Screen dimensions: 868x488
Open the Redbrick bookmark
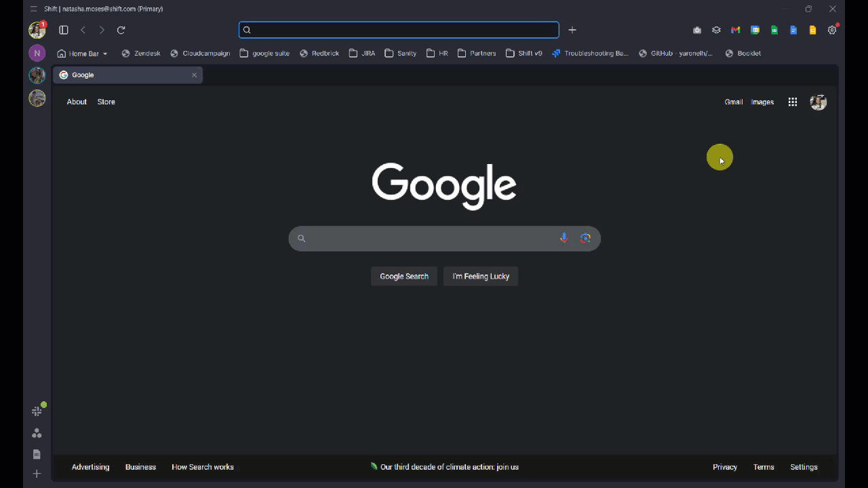319,54
